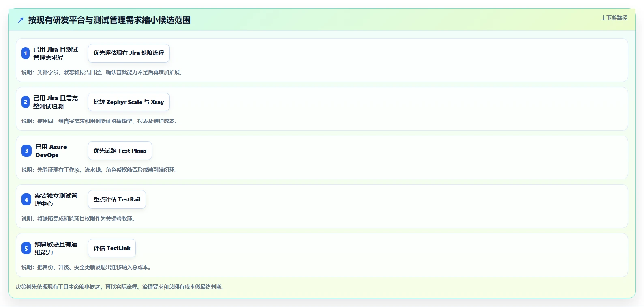Select the text 已用 Jira 且需完整测试追溯
Viewport: 644px width, 307px height.
click(x=56, y=102)
